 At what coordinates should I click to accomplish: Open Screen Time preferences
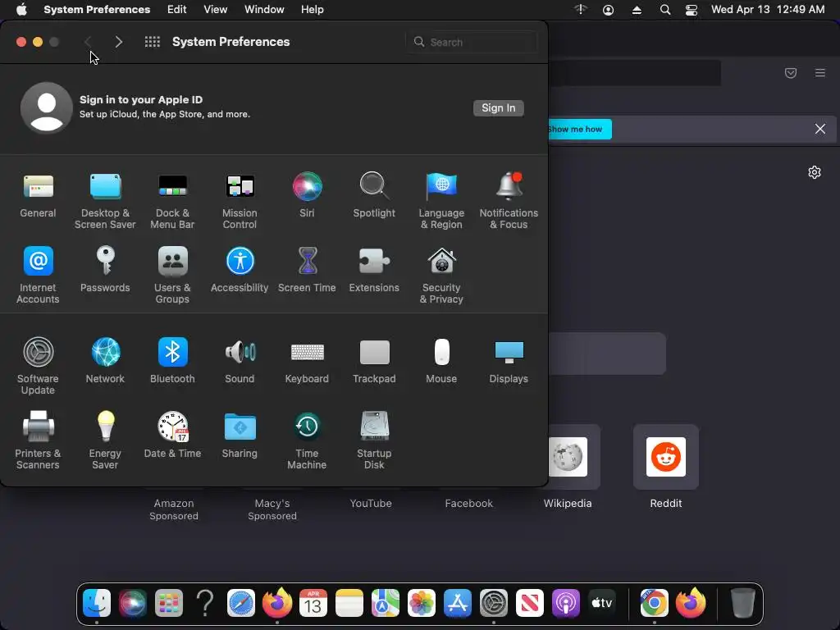click(307, 269)
